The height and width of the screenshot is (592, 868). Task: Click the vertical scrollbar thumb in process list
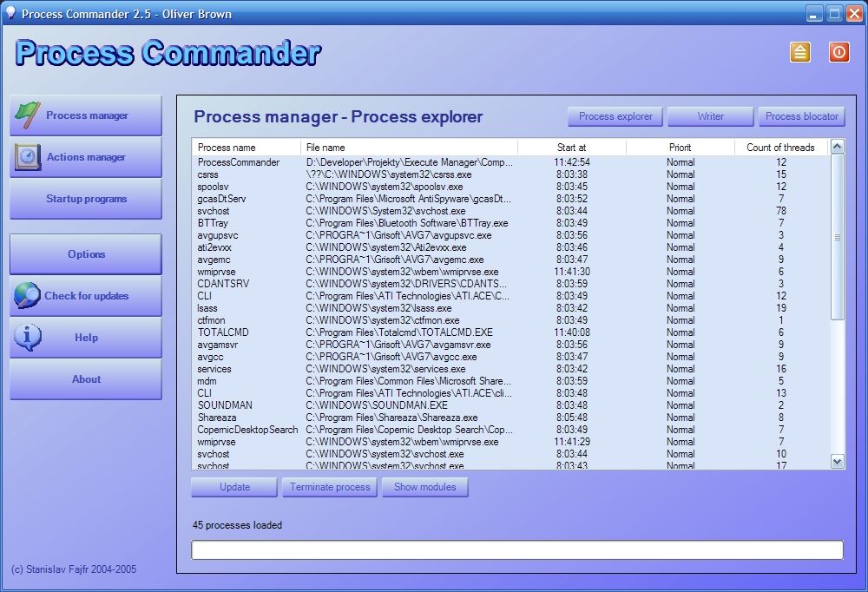pyautogui.click(x=838, y=237)
